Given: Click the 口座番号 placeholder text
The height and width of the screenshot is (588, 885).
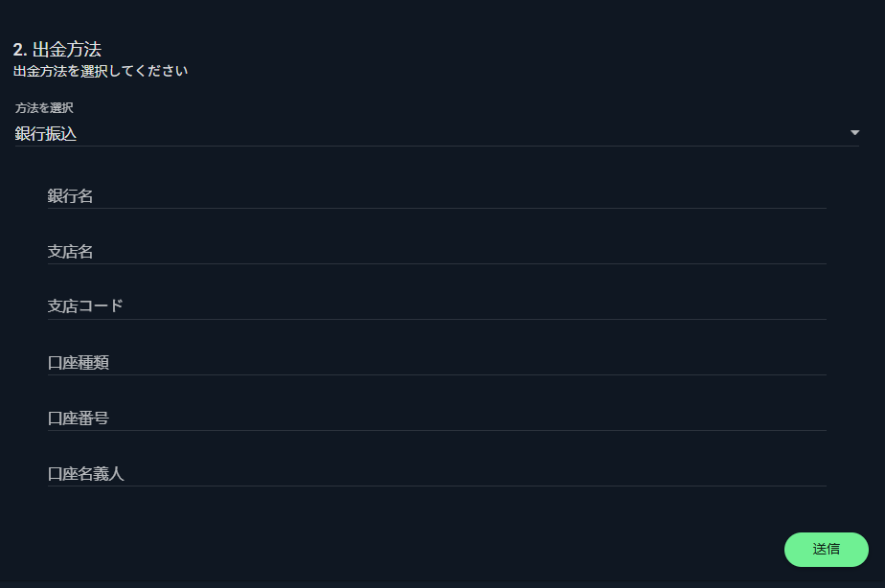Looking at the screenshot, I should point(79,418).
